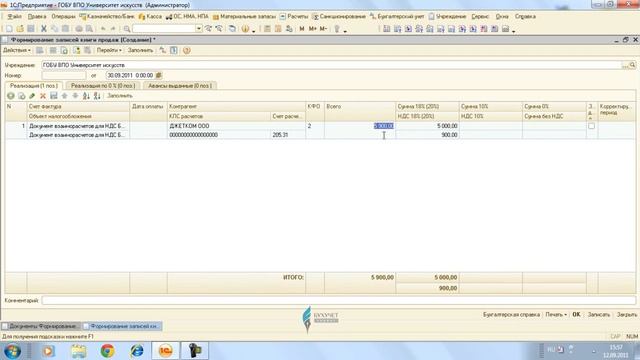The width and height of the screenshot is (640, 360).
Task: Click the M+ calculator memory button
Action: point(313,29)
